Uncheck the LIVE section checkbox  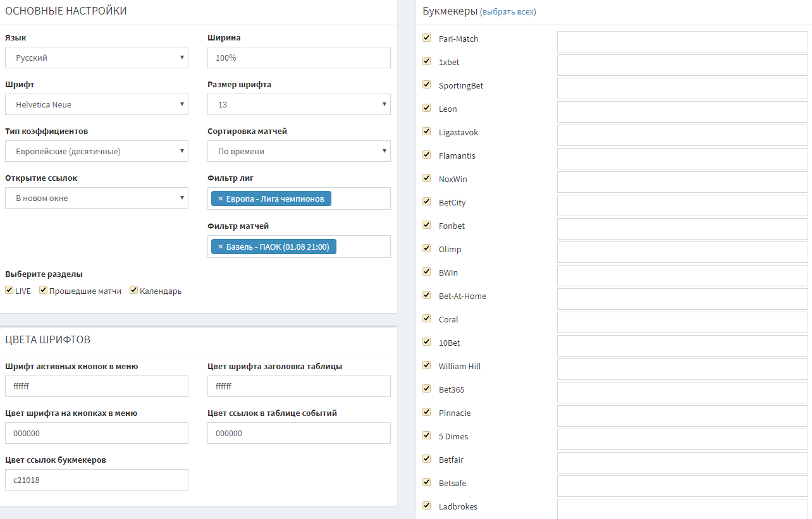pos(9,290)
